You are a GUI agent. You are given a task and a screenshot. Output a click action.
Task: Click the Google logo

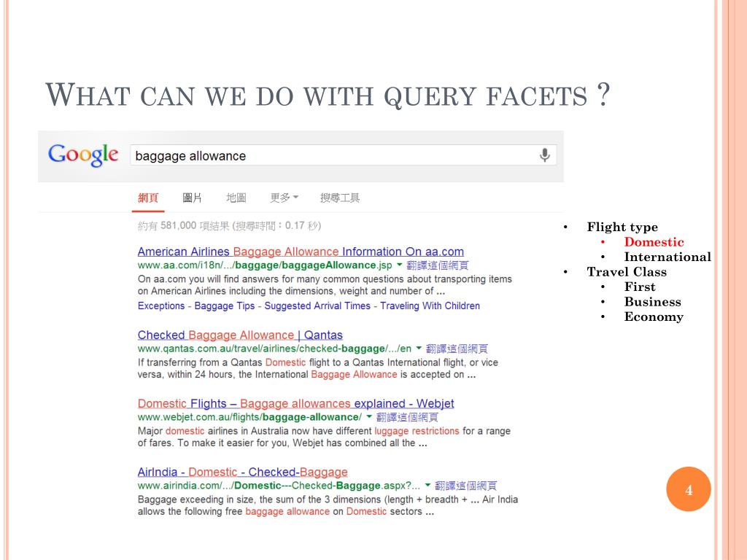tap(83, 155)
